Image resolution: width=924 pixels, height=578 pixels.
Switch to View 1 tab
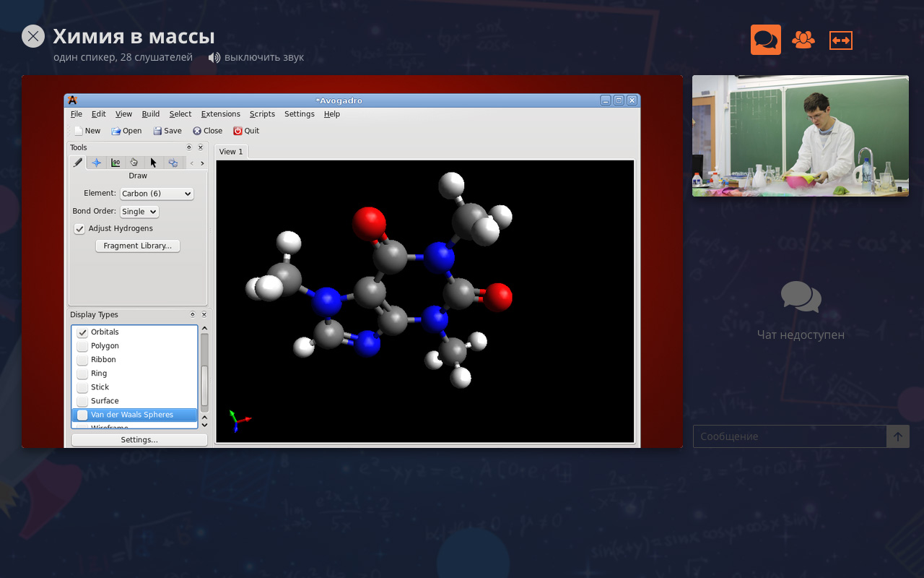[231, 152]
